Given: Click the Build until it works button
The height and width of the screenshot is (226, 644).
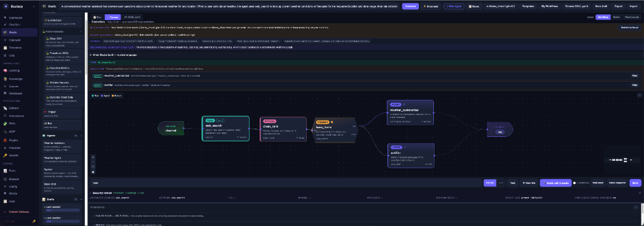Looking at the screenshot, I should pos(555,183).
